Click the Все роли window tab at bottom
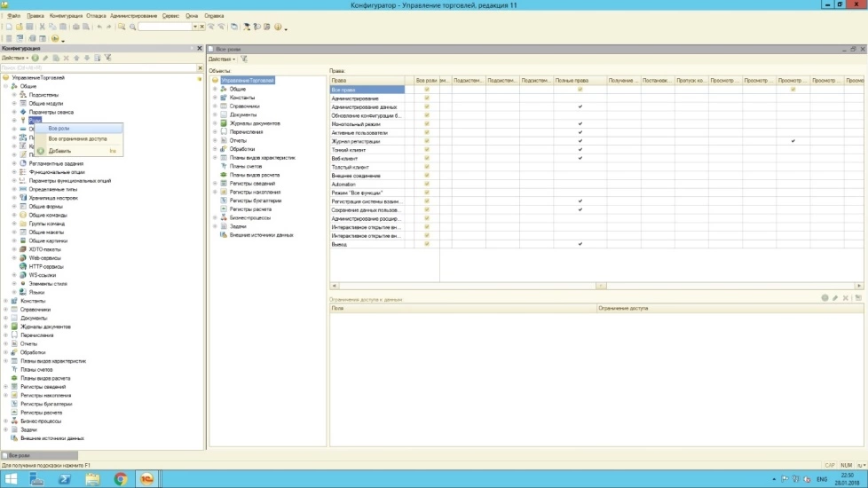Screen dimensions: 868x488 click(20, 455)
